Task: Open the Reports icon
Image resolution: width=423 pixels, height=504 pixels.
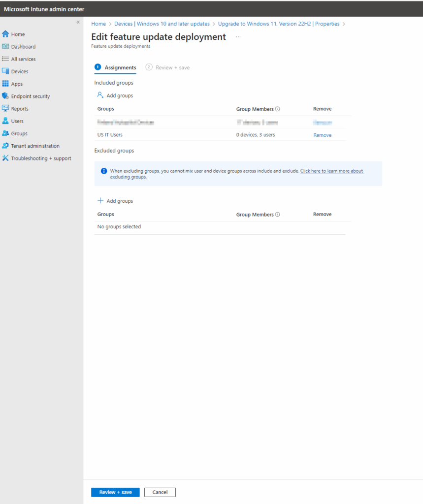Action: point(4,108)
